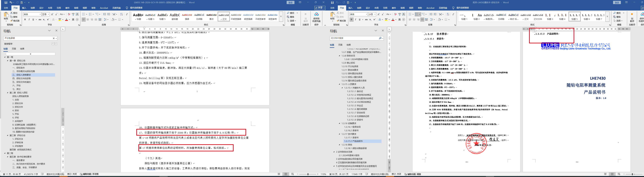Sort paragraphs with A-Z icon in left window
The image size is (644, 177).
(x=122, y=14)
